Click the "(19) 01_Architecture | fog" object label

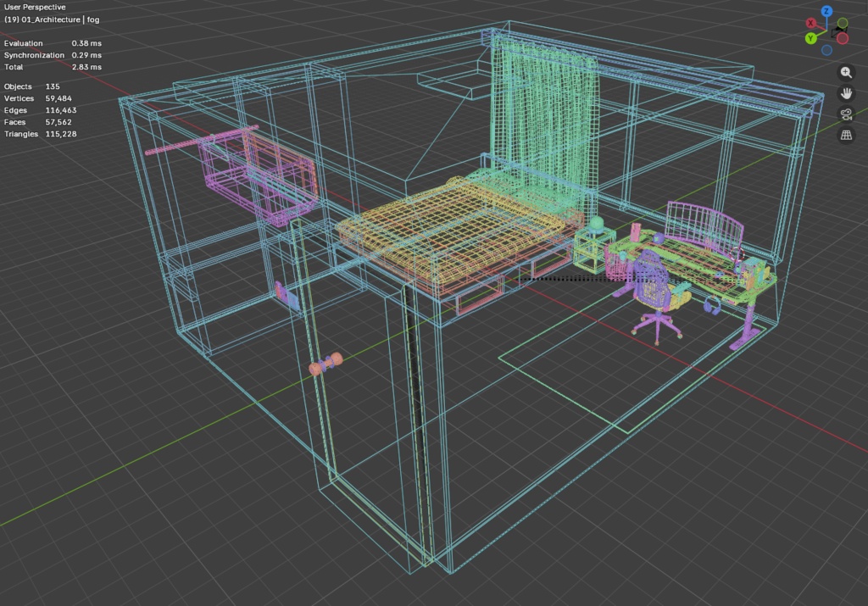click(x=52, y=19)
